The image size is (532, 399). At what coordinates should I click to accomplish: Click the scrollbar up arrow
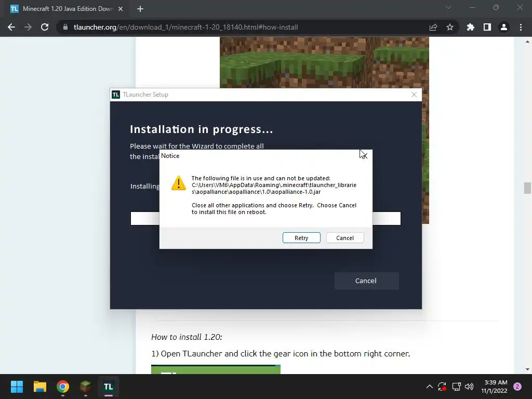pos(527,42)
